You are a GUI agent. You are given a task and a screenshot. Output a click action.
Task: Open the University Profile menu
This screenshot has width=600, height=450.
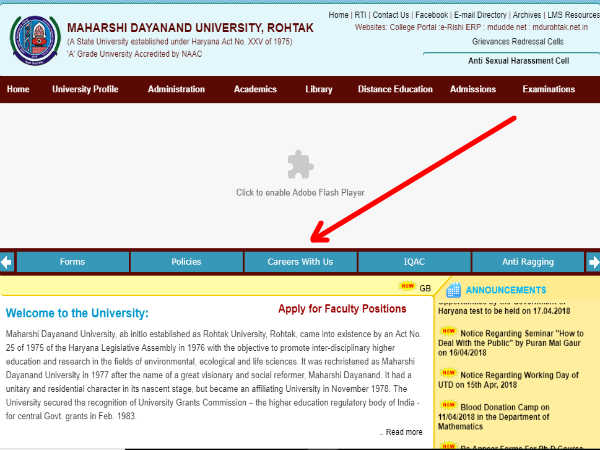85,89
